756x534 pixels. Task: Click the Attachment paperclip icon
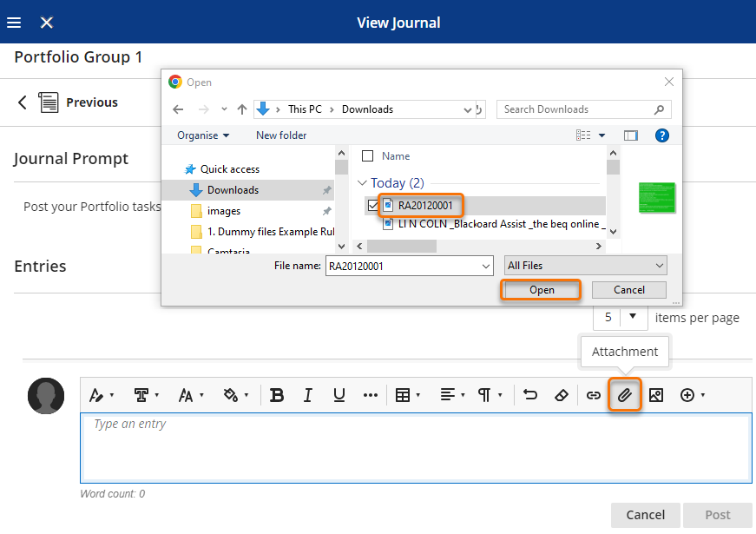tap(624, 395)
